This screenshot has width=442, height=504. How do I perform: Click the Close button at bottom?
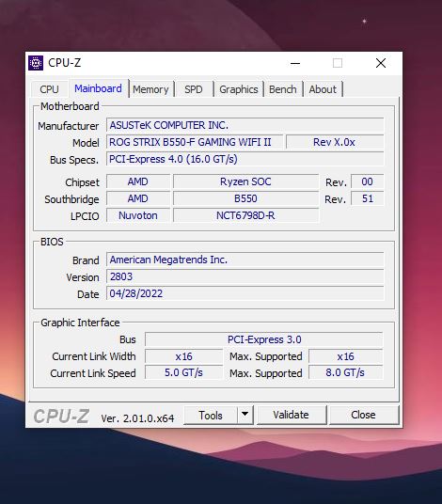(x=364, y=415)
